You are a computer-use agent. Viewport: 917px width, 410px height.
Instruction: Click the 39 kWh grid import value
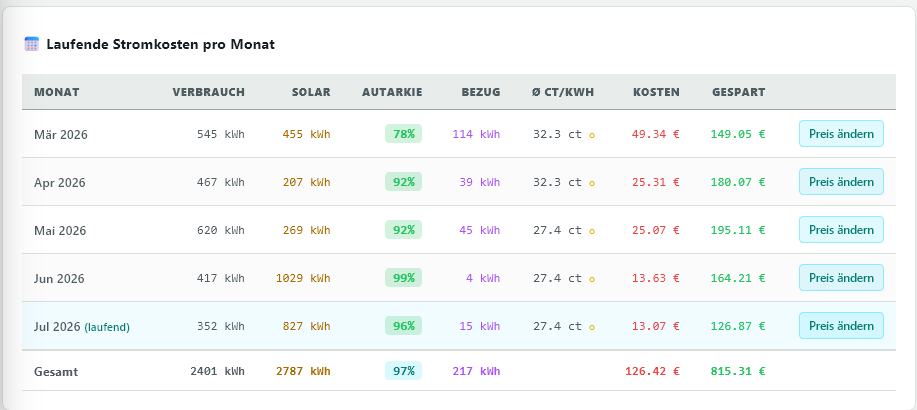point(480,182)
